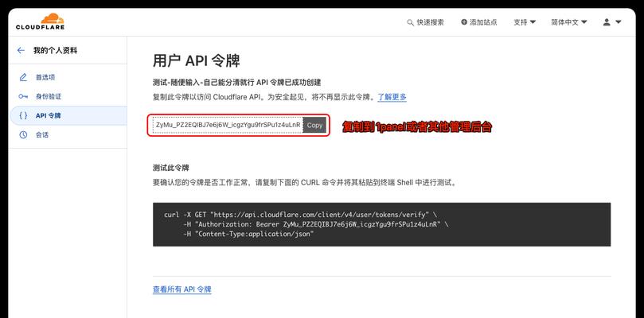The height and width of the screenshot is (318, 644).
Task: Click the braces icon for API 令牌
Action: pos(23,116)
